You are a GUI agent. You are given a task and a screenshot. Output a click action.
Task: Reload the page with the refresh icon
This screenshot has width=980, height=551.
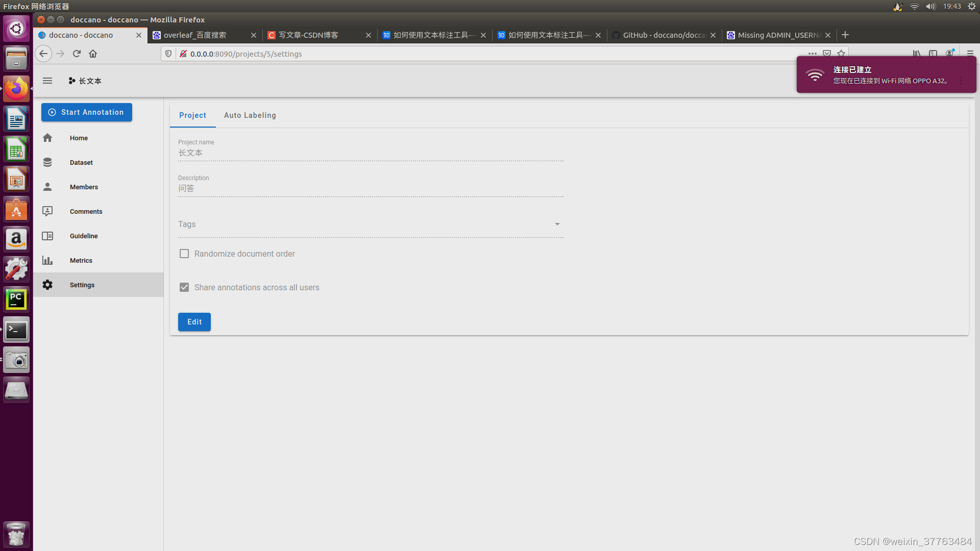click(x=77, y=54)
